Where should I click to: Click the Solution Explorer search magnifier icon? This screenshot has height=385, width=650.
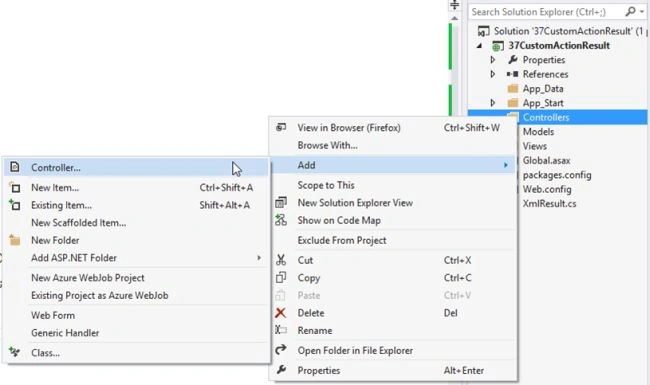coord(630,12)
